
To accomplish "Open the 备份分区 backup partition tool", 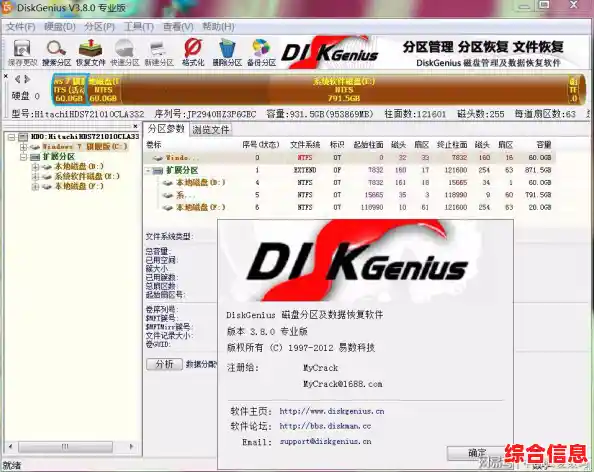I will pyautogui.click(x=261, y=53).
